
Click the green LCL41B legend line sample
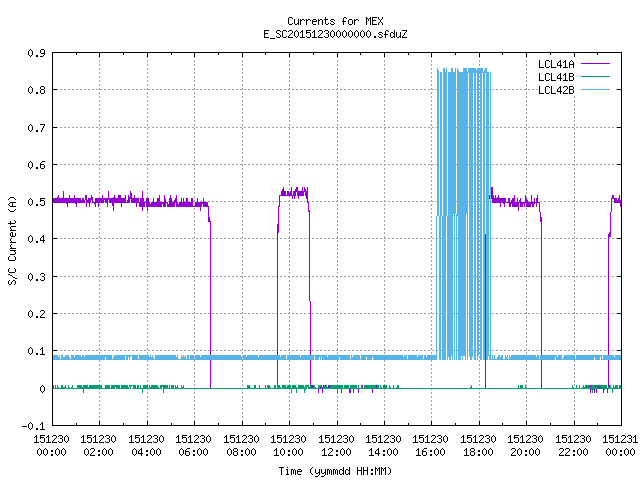(x=595, y=76)
